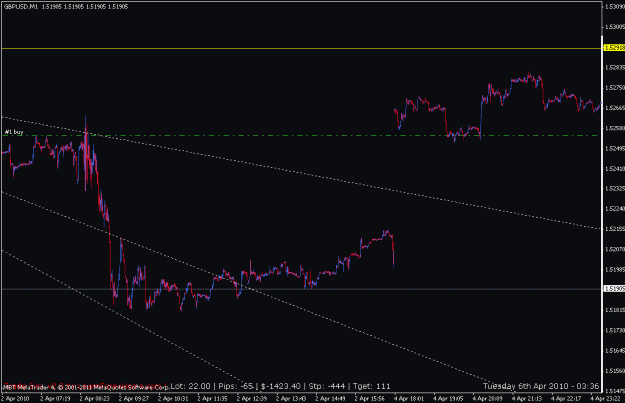Click the 1.52410 price scale label
This screenshot has width=625, height=403.
[615, 169]
